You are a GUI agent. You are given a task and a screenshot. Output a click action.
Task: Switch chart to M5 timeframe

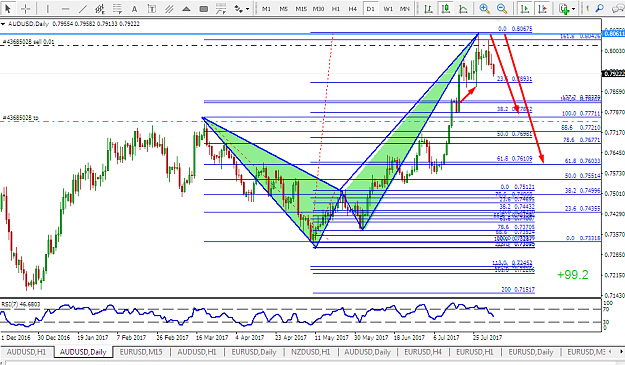click(x=283, y=8)
